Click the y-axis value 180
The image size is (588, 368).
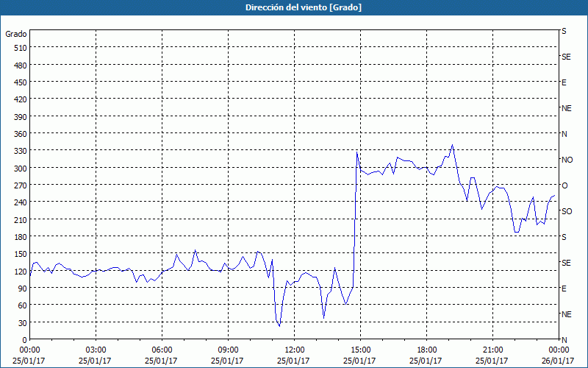(21, 237)
